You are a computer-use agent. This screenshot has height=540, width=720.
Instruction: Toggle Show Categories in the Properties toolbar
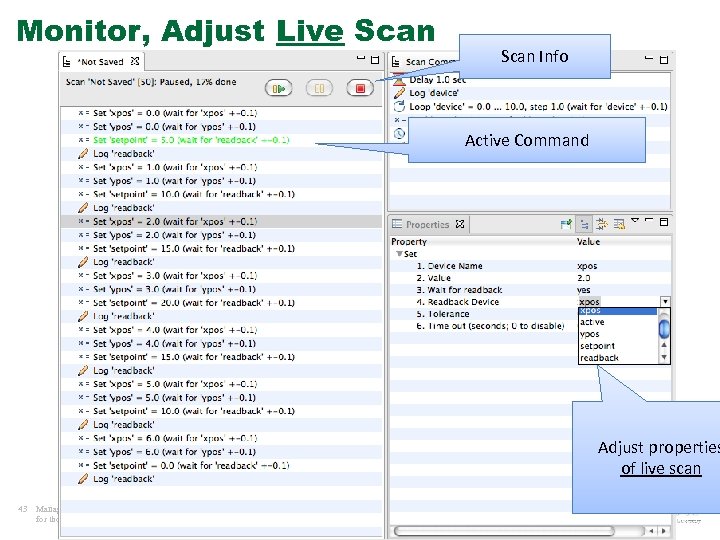pos(584,224)
